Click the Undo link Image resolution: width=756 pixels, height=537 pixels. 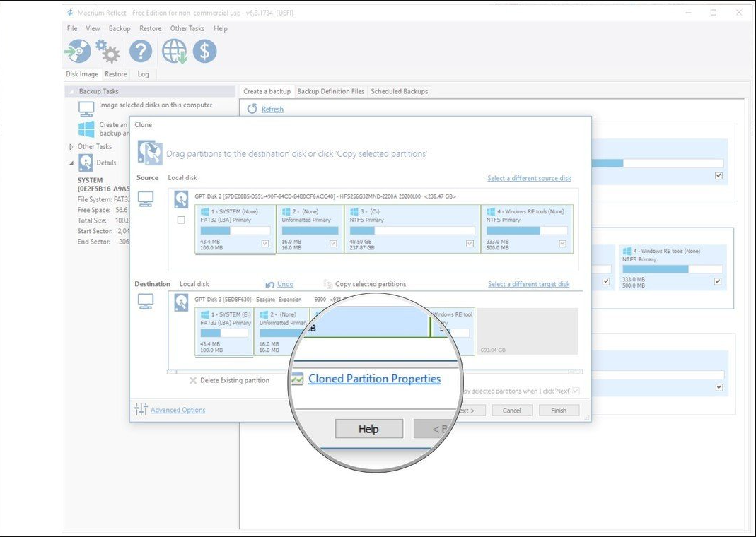(286, 284)
